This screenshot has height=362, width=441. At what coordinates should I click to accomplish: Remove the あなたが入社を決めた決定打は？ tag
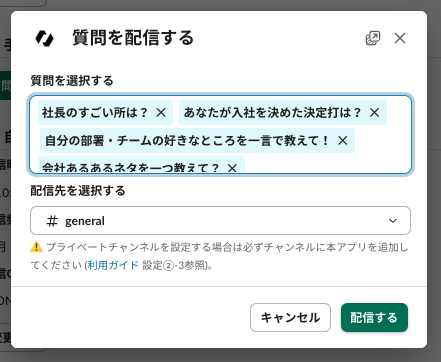[375, 113]
